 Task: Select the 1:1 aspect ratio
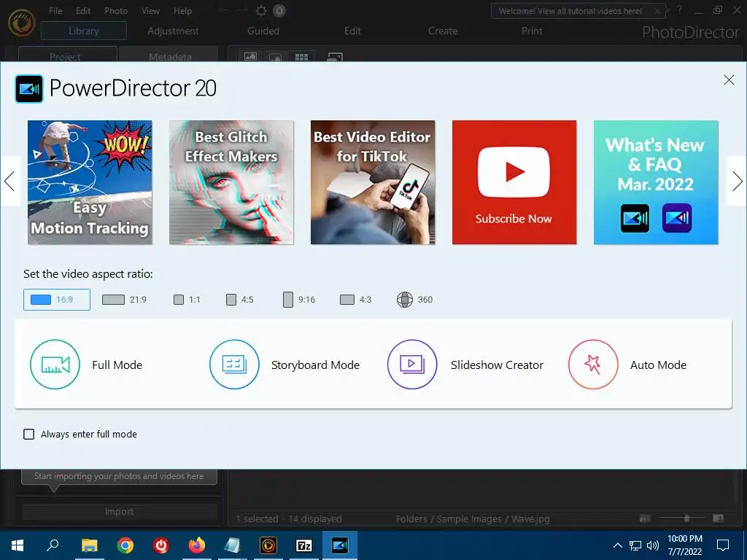point(187,300)
